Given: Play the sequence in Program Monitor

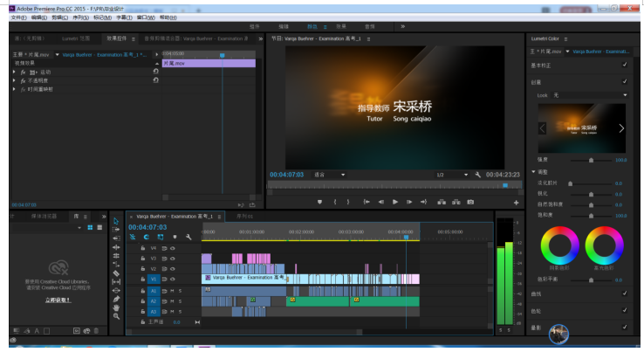Looking at the screenshot, I should click(x=394, y=202).
